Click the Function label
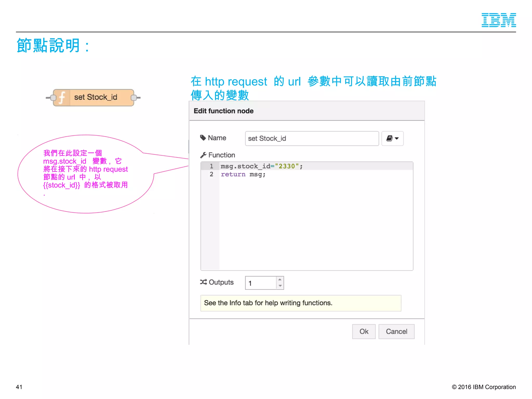 222,155
